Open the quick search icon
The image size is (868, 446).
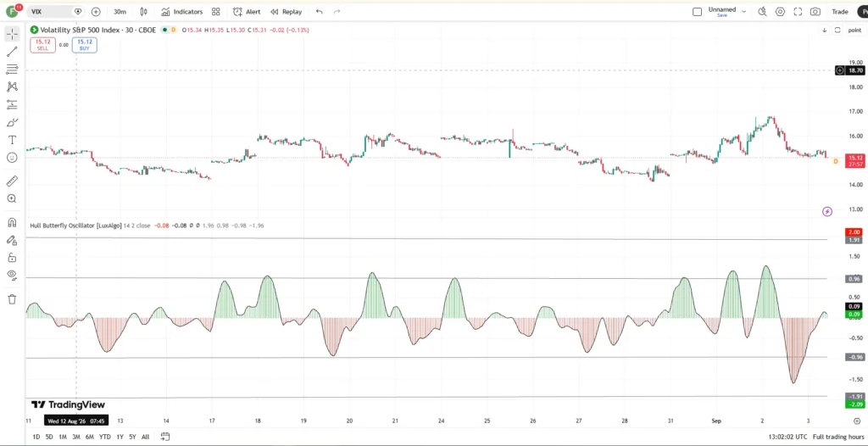pyautogui.click(x=762, y=12)
